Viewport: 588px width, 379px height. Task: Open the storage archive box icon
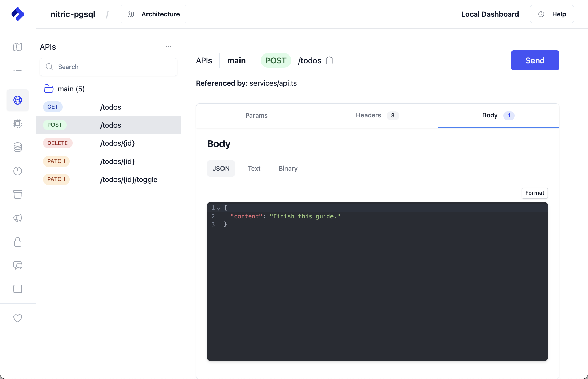click(18, 194)
